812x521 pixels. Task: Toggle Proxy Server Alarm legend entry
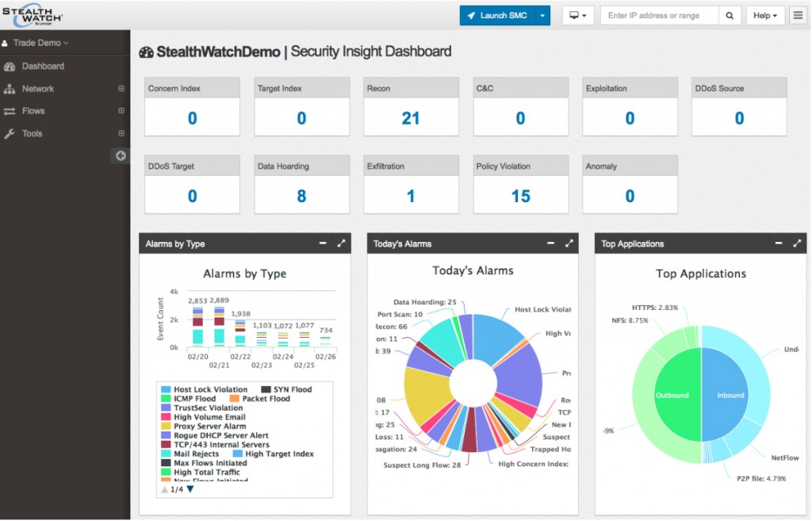pyautogui.click(x=204, y=426)
